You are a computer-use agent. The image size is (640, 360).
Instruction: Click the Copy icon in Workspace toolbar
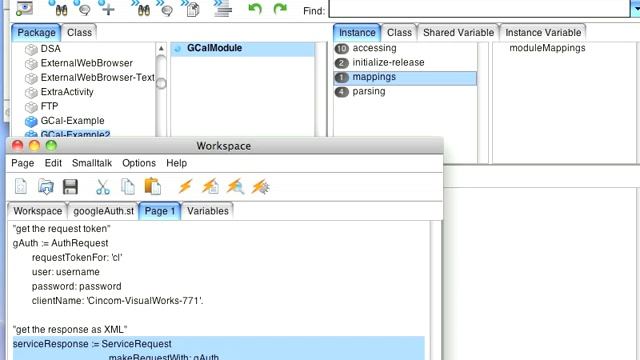tap(128, 187)
